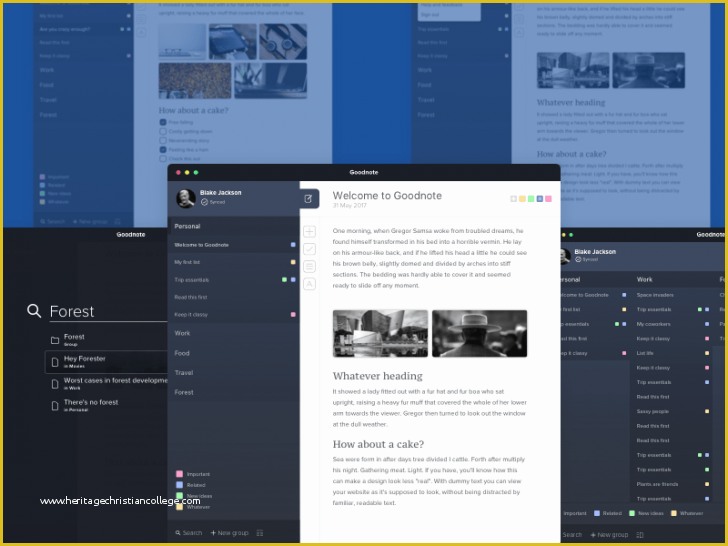Select 'Plants are friends' in right window
728x546 pixels.
coord(657,484)
